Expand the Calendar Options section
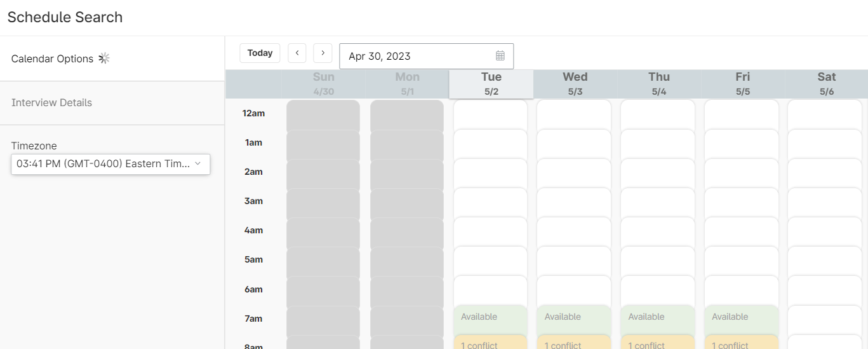This screenshot has width=868, height=349. click(x=53, y=58)
